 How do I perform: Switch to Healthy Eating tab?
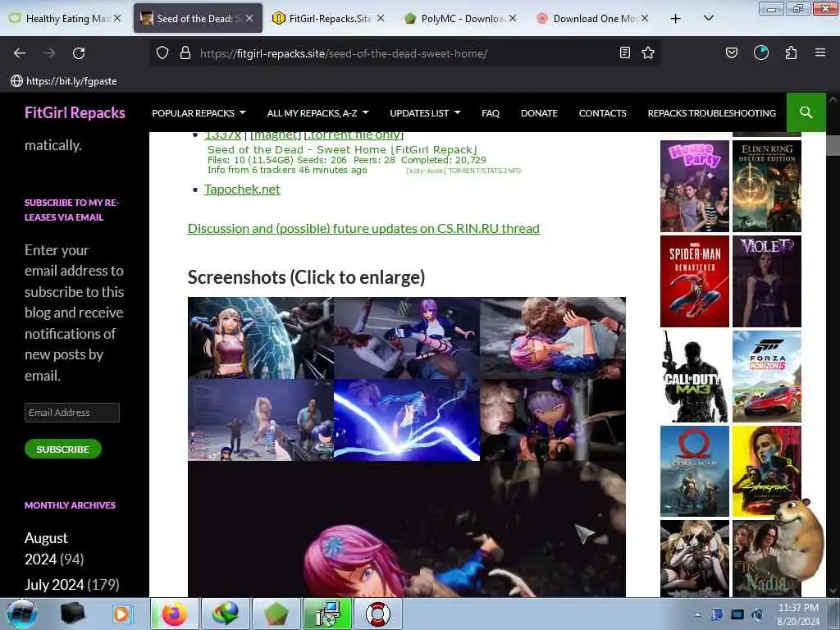click(64, 18)
